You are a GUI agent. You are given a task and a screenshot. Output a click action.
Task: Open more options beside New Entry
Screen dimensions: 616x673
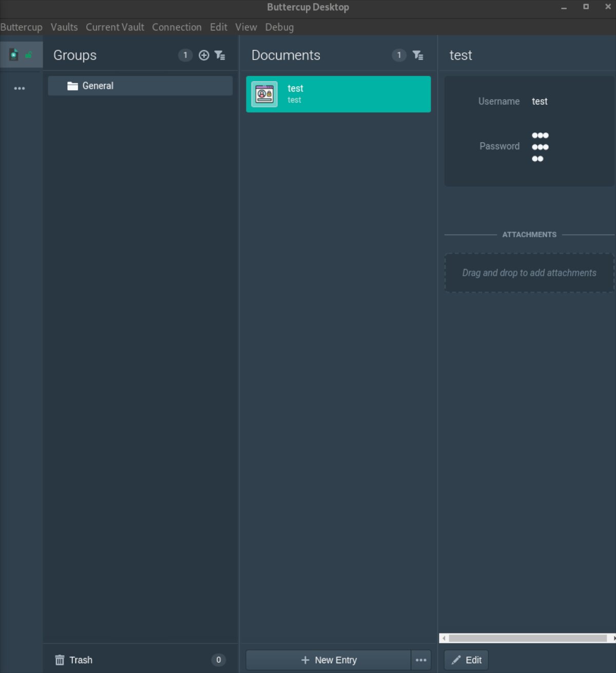[421, 660]
